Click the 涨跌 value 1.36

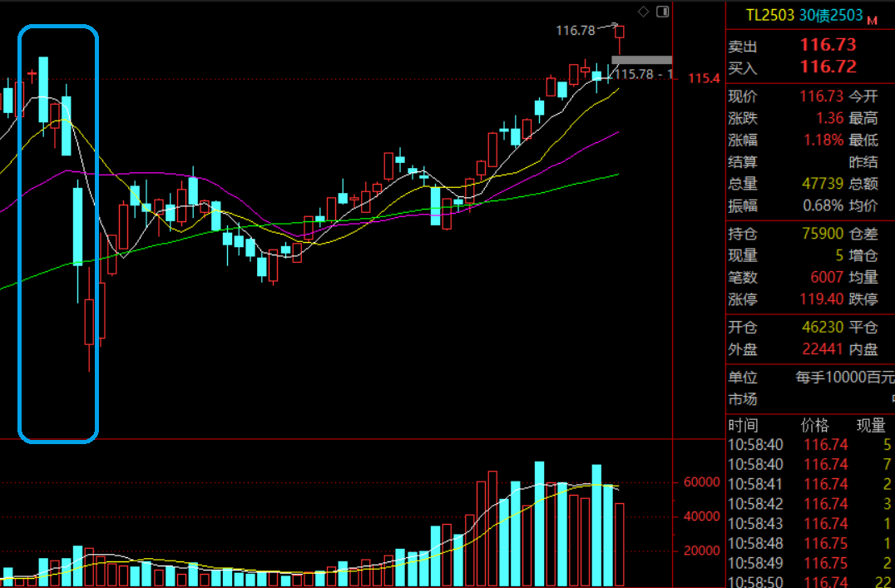click(x=829, y=118)
